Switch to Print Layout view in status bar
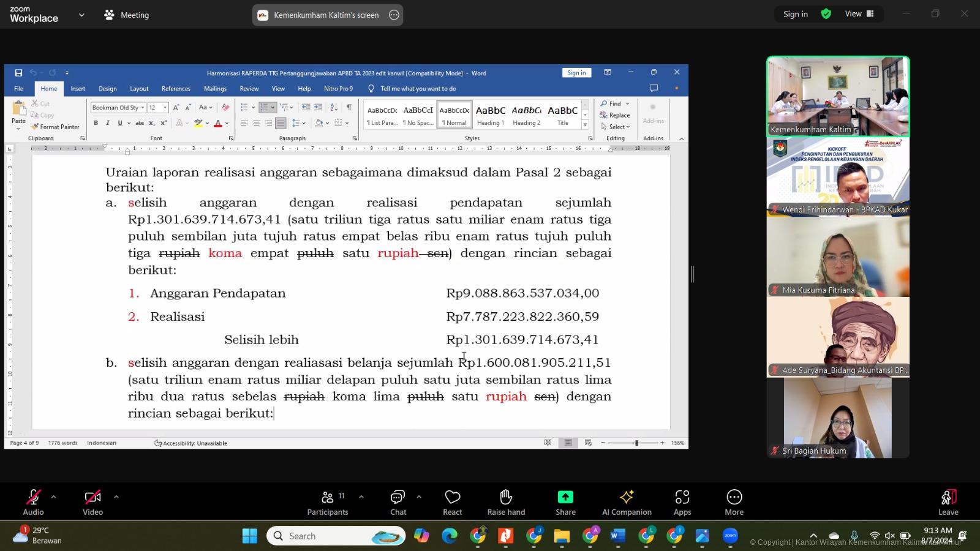Image resolution: width=980 pixels, height=551 pixels. click(x=568, y=443)
